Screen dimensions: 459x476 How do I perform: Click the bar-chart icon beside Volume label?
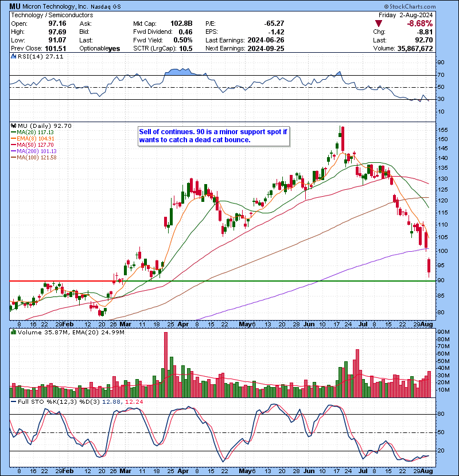click(x=13, y=332)
